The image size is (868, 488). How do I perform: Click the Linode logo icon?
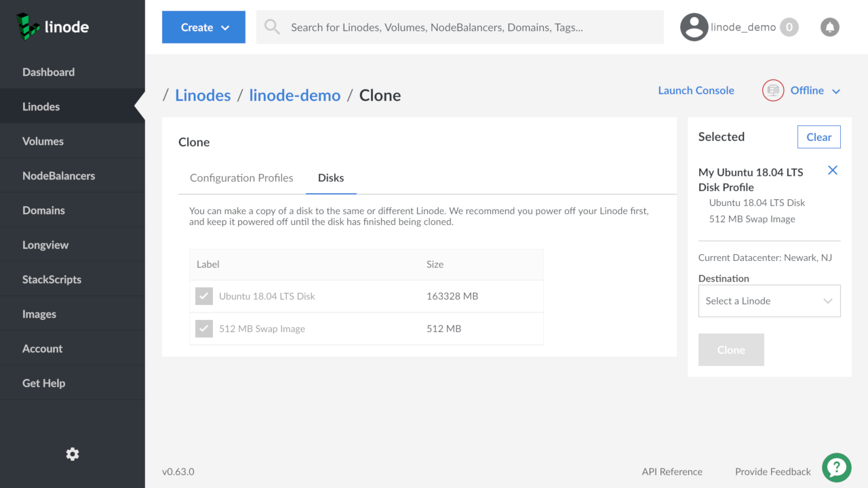click(x=28, y=26)
